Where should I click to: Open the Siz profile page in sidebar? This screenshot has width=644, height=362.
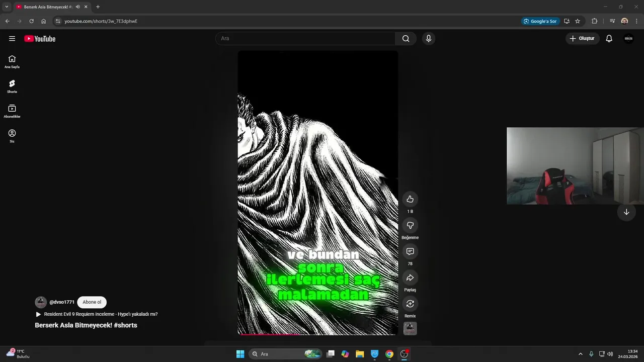pyautogui.click(x=12, y=136)
